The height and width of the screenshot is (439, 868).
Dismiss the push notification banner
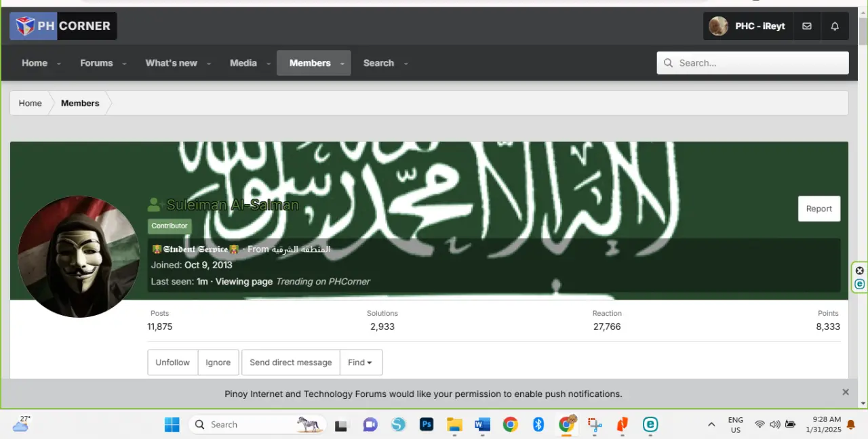pyautogui.click(x=846, y=392)
